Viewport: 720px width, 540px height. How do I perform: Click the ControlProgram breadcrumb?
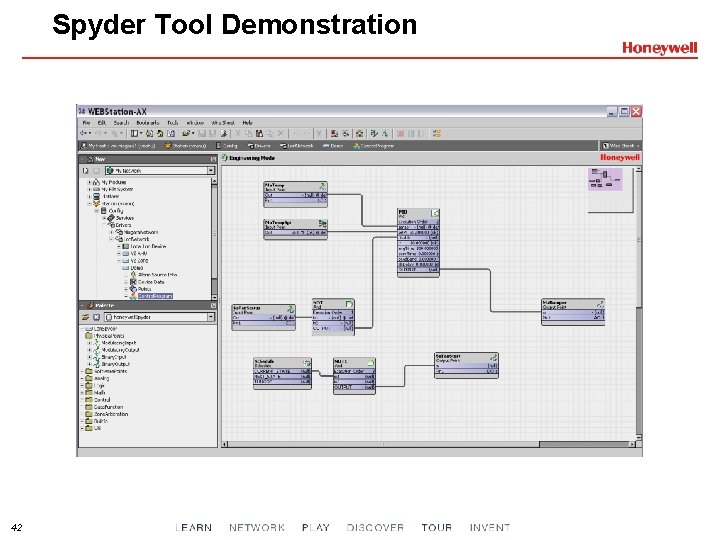click(x=374, y=146)
